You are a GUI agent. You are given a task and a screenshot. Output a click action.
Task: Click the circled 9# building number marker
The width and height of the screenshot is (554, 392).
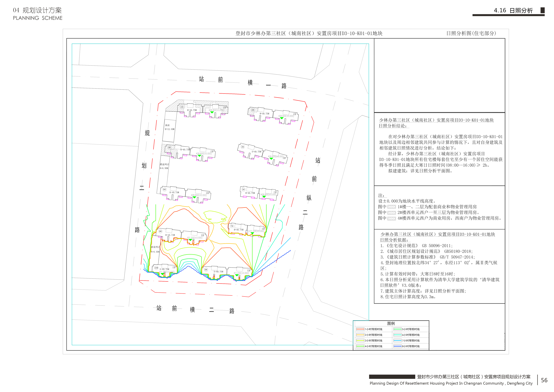click(206, 270)
